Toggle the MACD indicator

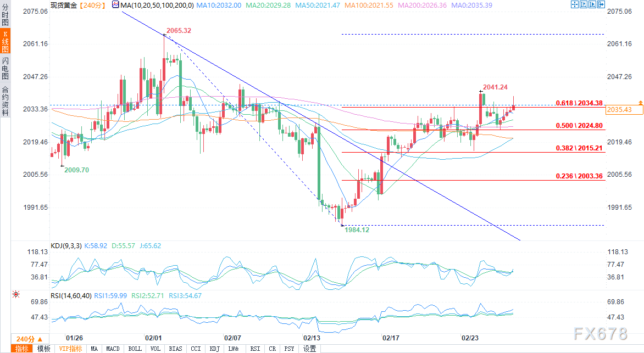click(113, 349)
